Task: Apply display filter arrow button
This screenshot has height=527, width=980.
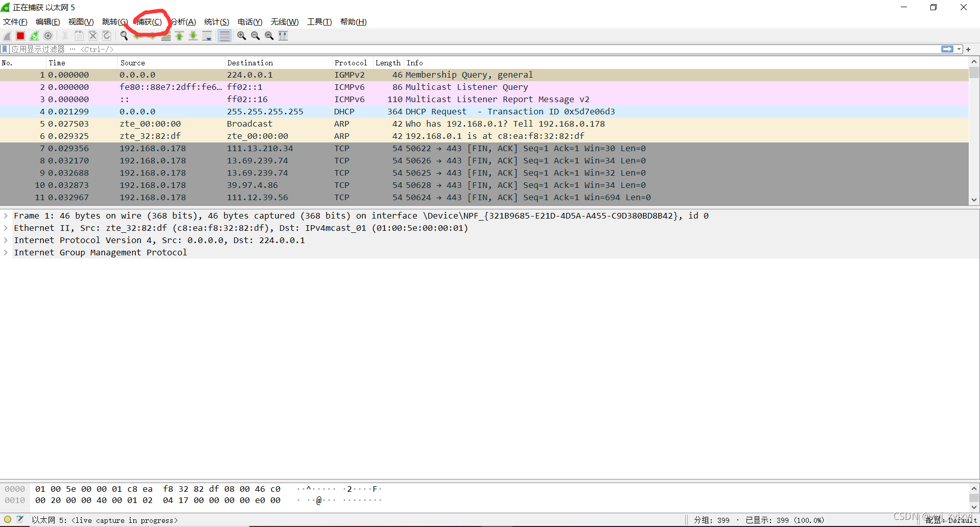Action: 947,49
